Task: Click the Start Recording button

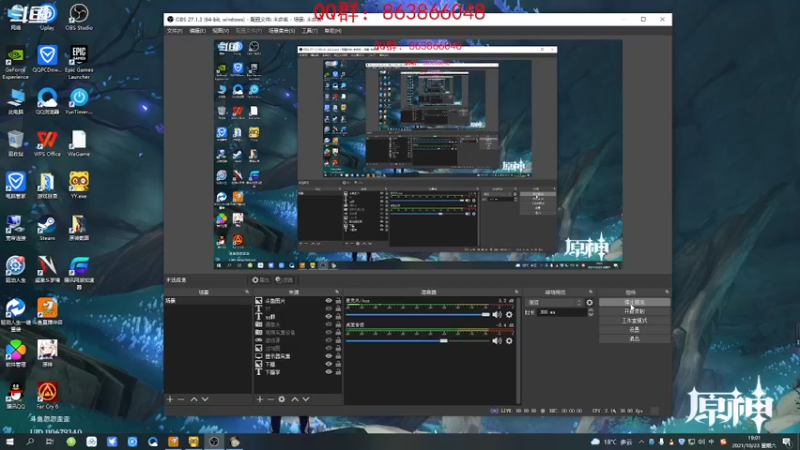Action: [x=634, y=311]
